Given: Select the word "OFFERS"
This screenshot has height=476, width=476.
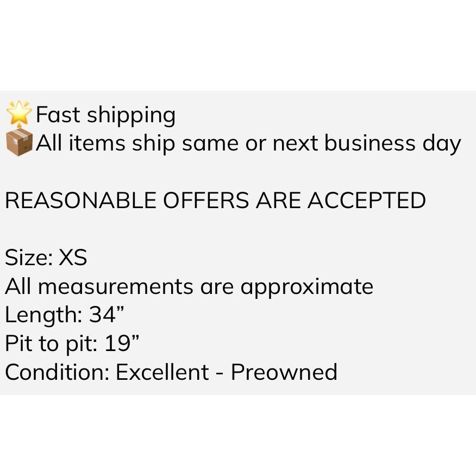Looking at the screenshot, I should [x=206, y=201].
